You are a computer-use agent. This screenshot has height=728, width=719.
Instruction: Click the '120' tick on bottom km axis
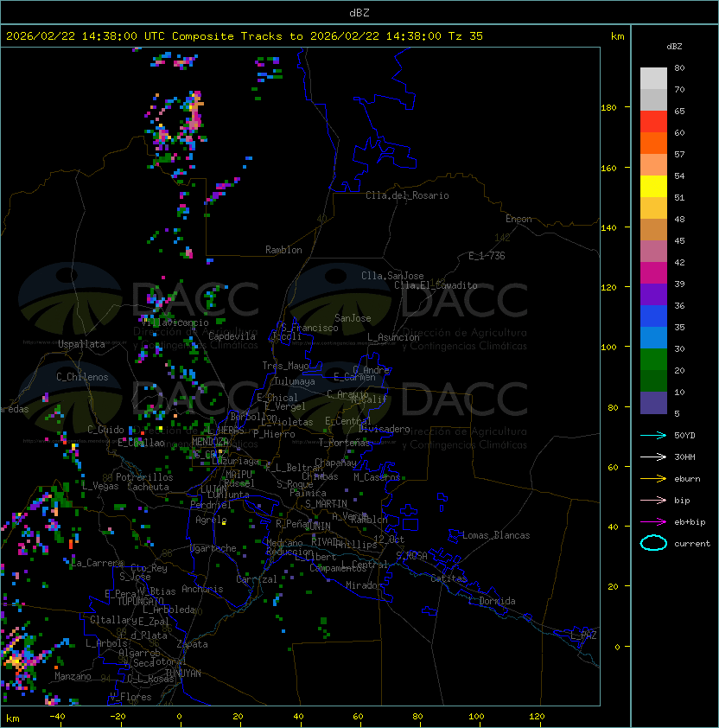(x=537, y=717)
